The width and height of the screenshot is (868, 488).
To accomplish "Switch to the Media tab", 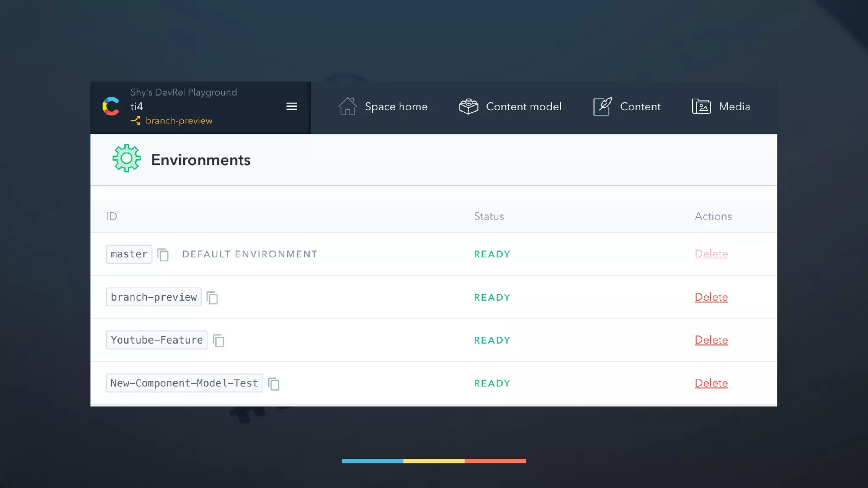I will (734, 107).
